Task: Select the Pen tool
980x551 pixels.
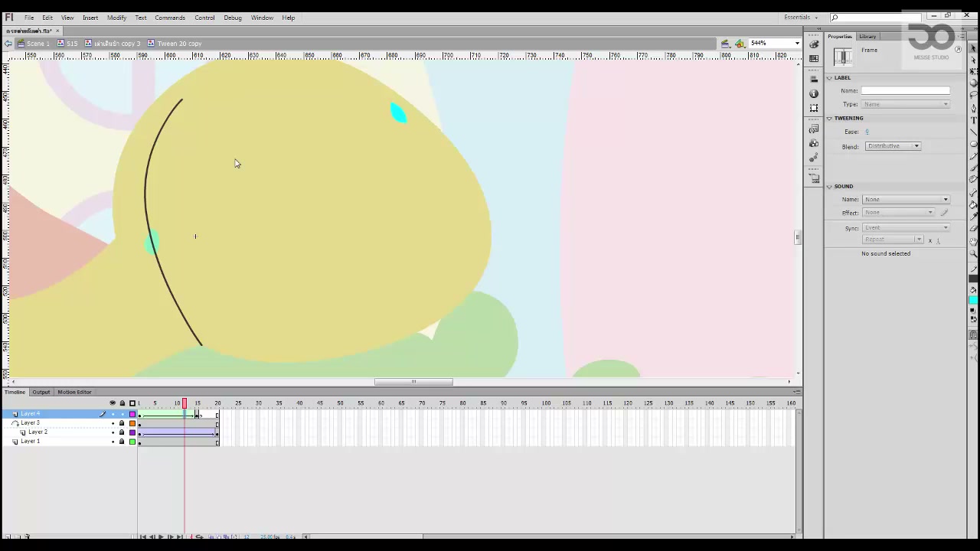Action: coord(973,109)
